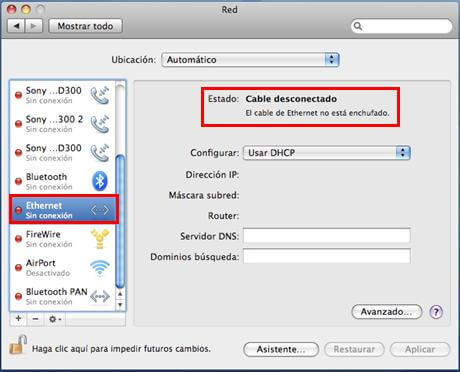The image size is (460, 372).
Task: Click the Bluetooth logo icon in service list
Action: click(x=99, y=181)
